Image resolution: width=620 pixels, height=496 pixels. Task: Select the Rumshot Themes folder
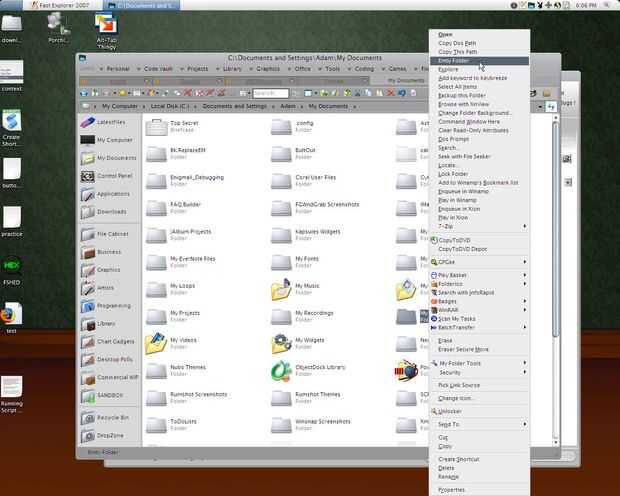pyautogui.click(x=306, y=398)
